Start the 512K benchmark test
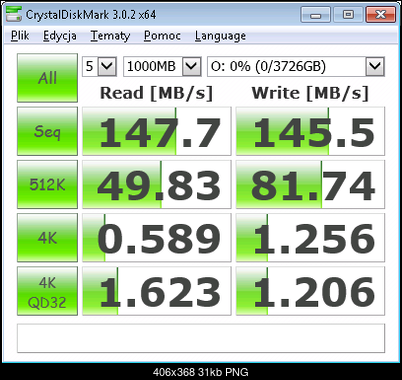The image size is (402, 380). [47, 184]
